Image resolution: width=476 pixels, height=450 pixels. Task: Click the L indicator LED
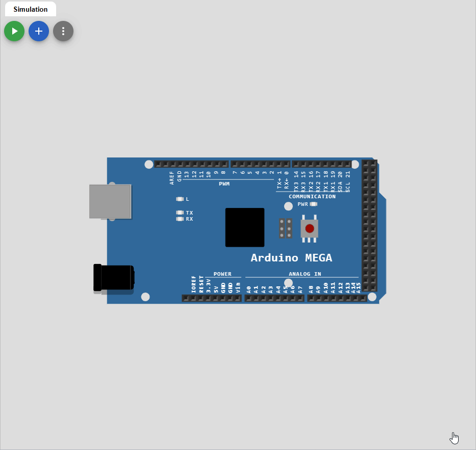180,199
